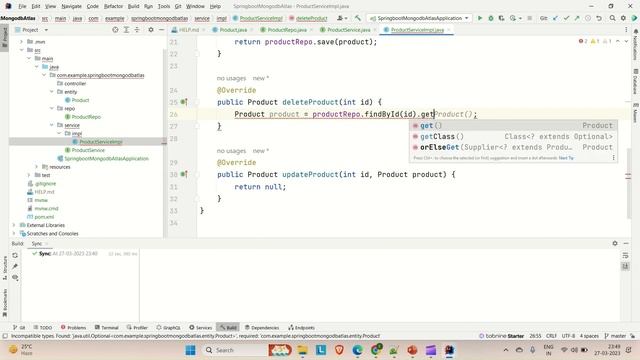Hide the Project panel minimize icon
Viewport: 640px width, 360px height.
[x=161, y=30]
